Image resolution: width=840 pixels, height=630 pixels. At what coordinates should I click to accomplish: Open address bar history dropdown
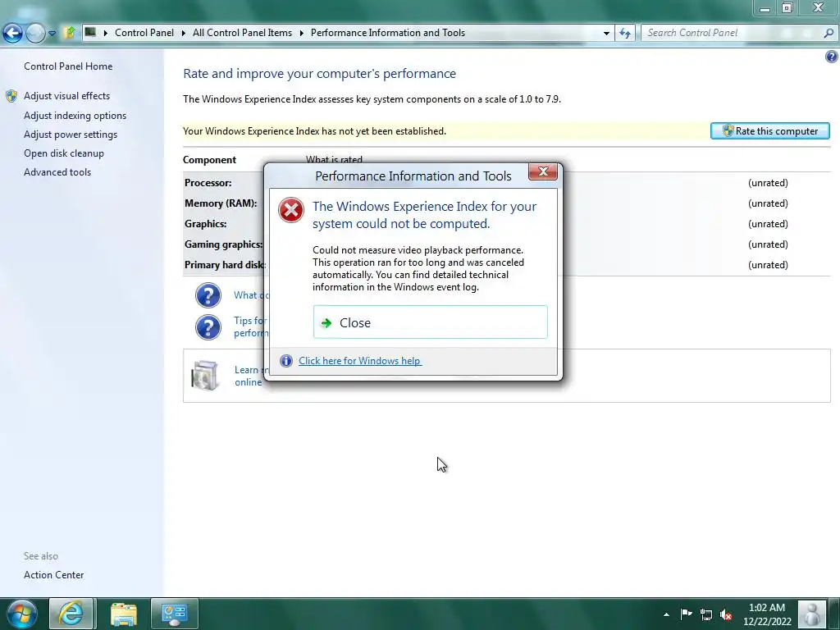point(606,33)
